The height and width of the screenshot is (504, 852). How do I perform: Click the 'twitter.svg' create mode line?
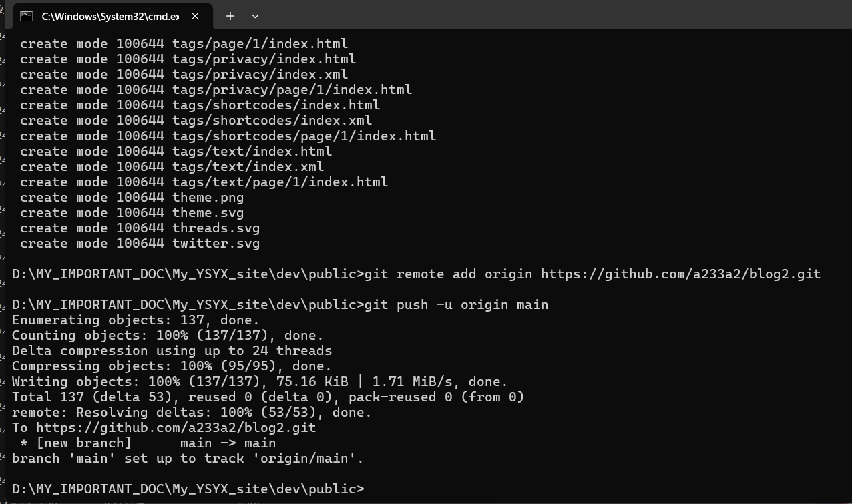[140, 244]
